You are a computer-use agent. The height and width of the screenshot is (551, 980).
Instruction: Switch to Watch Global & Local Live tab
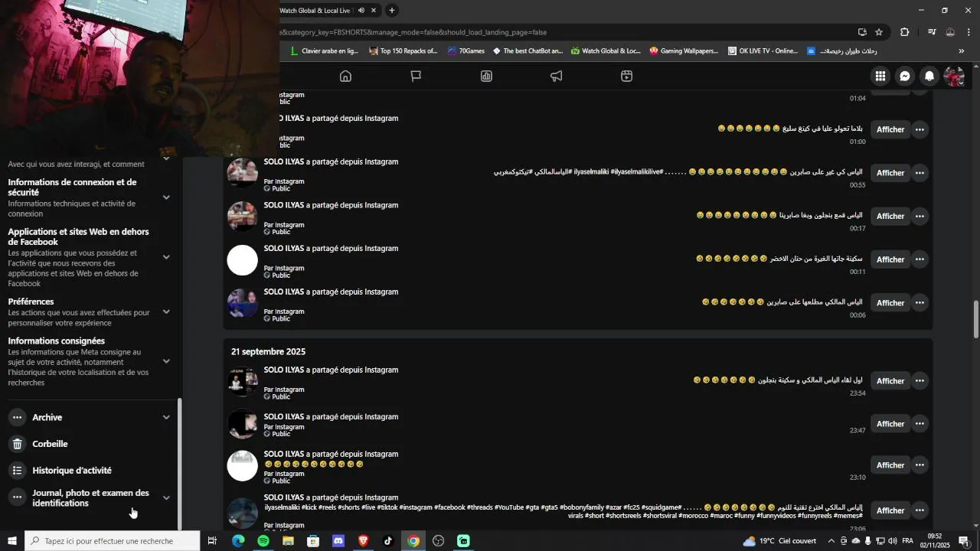click(315, 11)
